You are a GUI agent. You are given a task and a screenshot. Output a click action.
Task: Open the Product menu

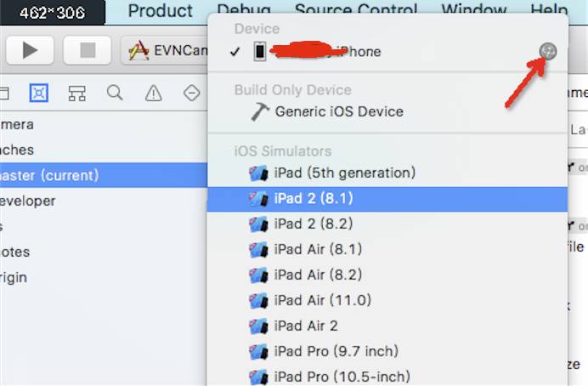(160, 10)
